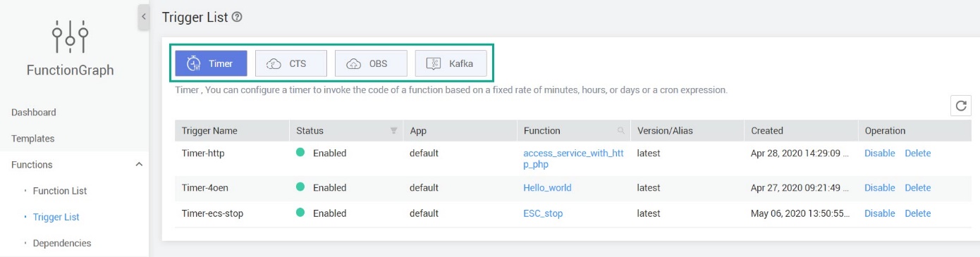
Task: Go to Function List
Action: 60,191
